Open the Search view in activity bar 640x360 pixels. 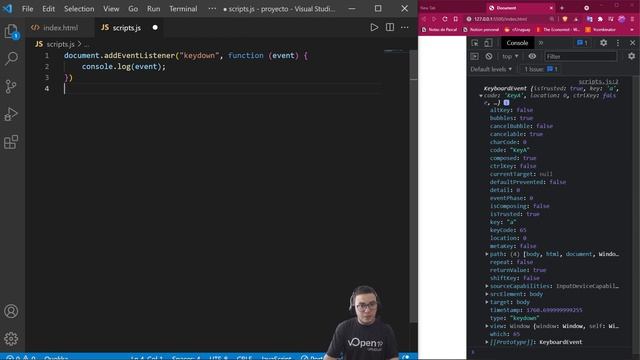click(11, 59)
